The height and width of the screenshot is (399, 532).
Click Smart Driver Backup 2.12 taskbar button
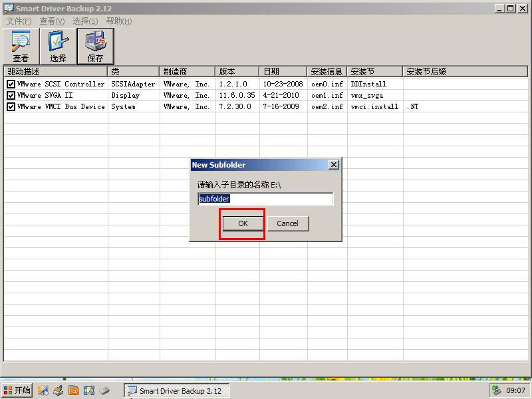point(176,391)
